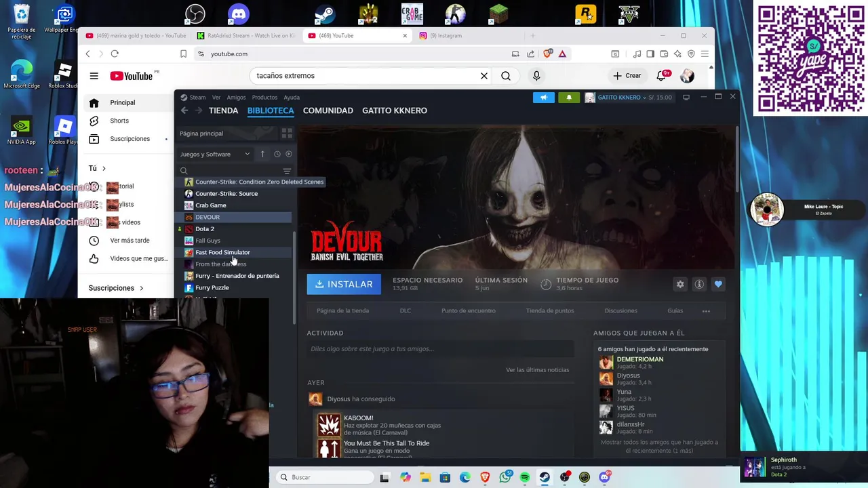Open library advanced filter options icon
868x488 pixels.
click(x=287, y=171)
